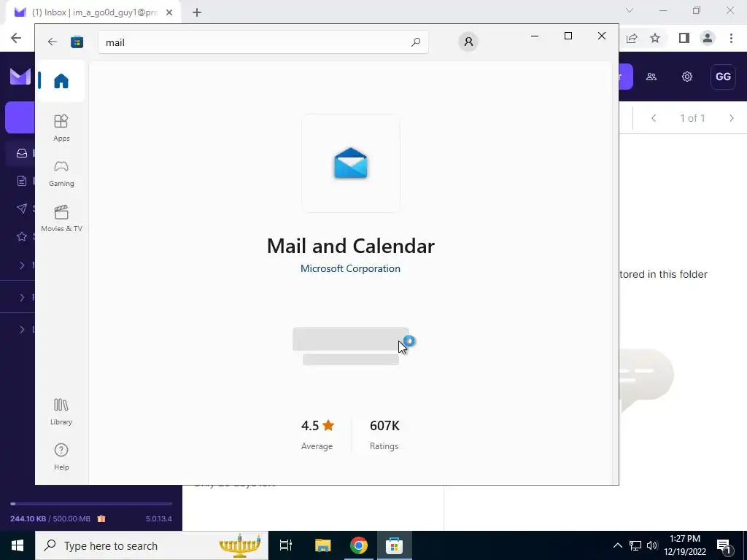Open the Proton Mail Inbox folder icon
The image size is (747, 560).
(x=22, y=153)
